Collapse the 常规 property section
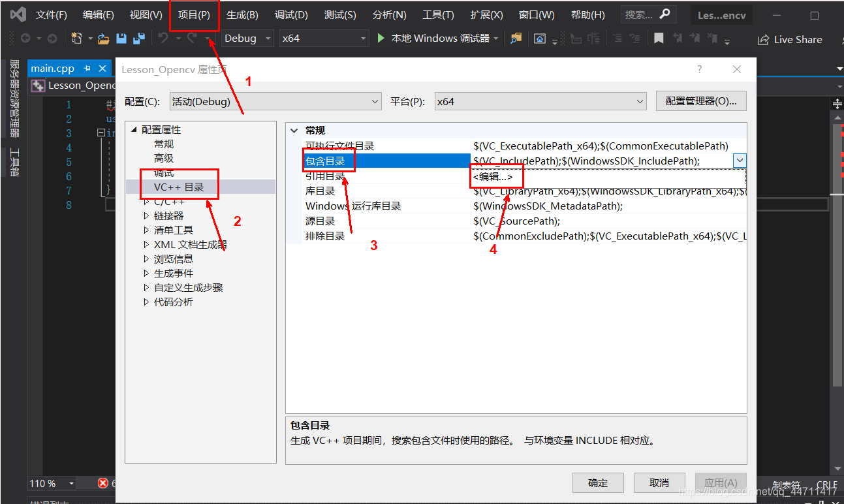The height and width of the screenshot is (504, 844). point(294,131)
